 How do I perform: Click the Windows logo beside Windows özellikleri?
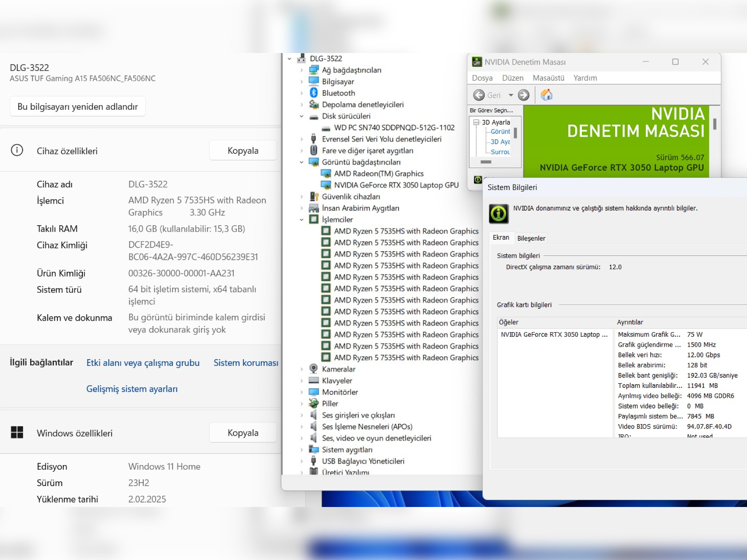[x=17, y=432]
